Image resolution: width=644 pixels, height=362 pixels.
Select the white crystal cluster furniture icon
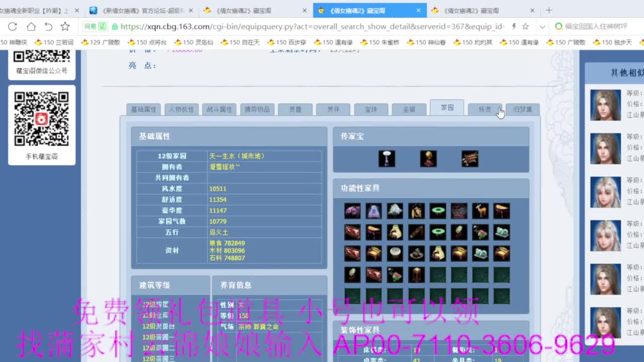[x=395, y=211]
